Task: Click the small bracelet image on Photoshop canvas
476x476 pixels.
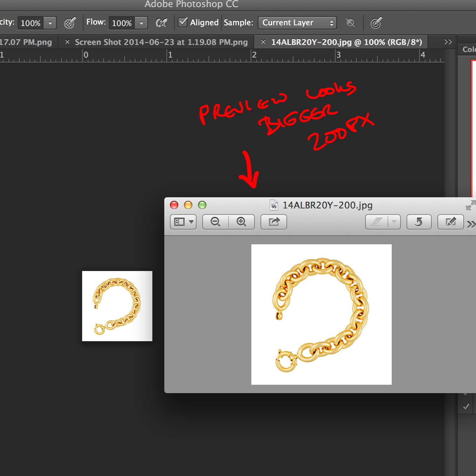Action: click(x=117, y=306)
